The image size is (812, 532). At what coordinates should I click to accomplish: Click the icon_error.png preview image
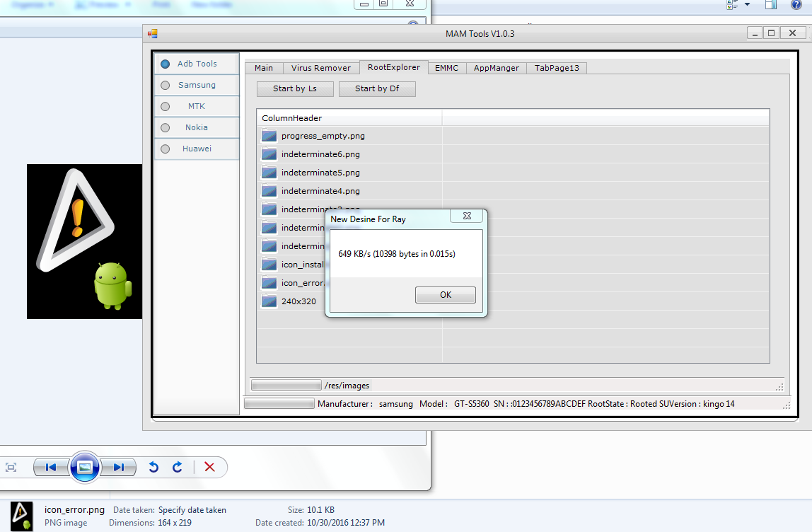point(84,241)
